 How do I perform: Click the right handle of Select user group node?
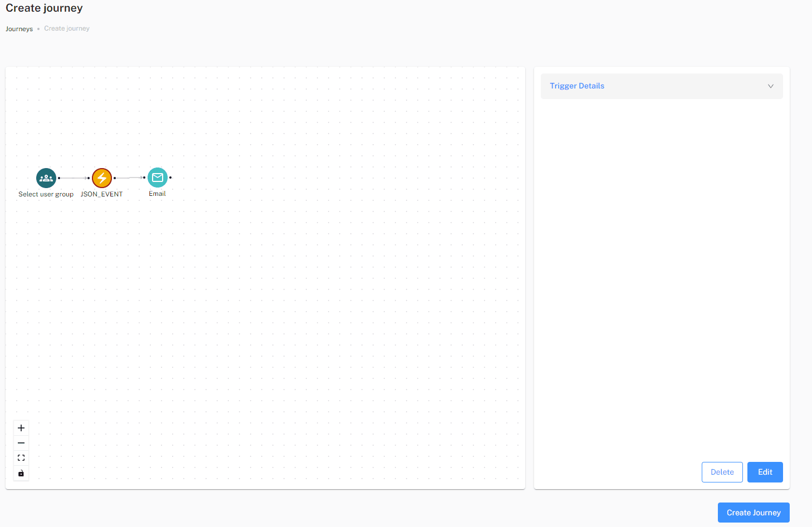(59, 178)
